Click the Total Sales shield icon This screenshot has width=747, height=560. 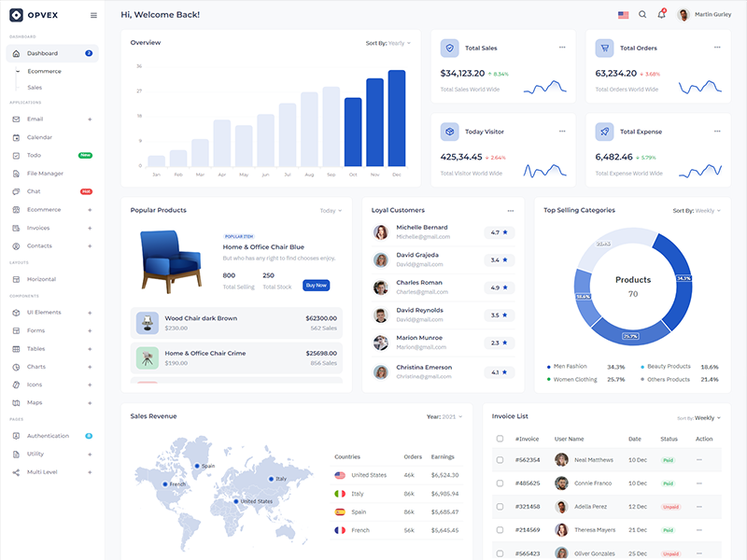click(x=449, y=48)
